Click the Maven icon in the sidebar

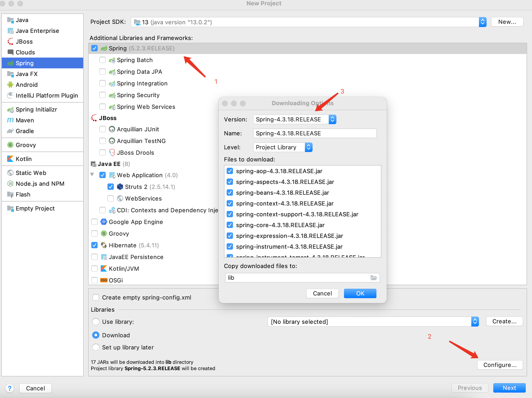(x=10, y=120)
